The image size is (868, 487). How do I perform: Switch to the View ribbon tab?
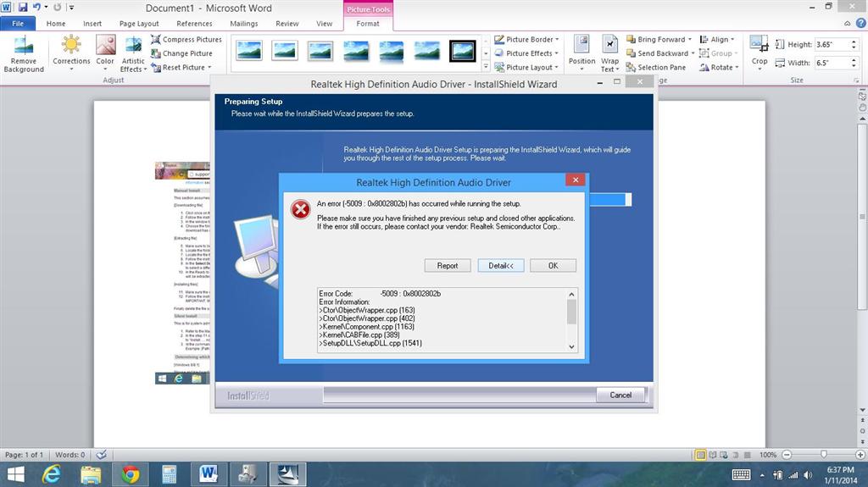[325, 23]
